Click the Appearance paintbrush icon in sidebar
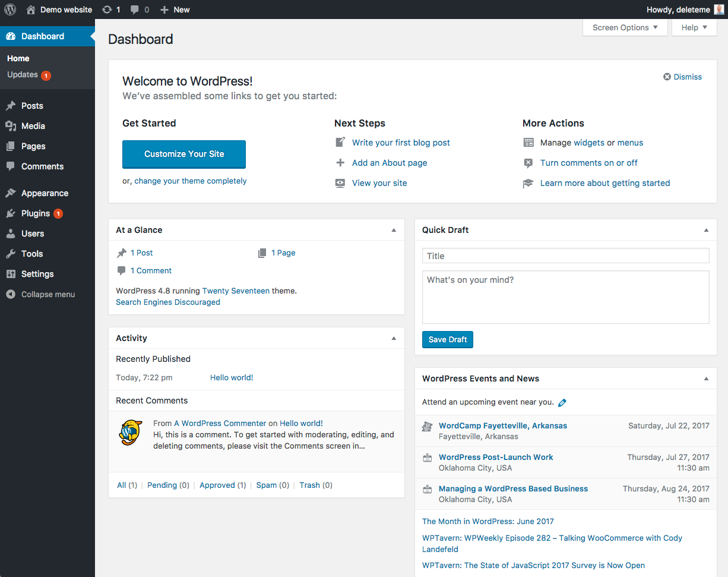Screen dimensions: 728x577 tap(11, 193)
